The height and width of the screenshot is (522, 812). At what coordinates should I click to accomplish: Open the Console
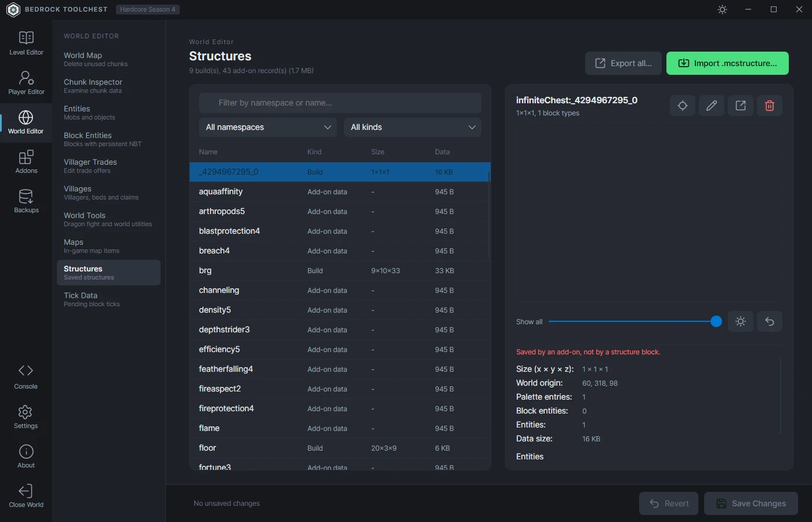click(x=26, y=377)
